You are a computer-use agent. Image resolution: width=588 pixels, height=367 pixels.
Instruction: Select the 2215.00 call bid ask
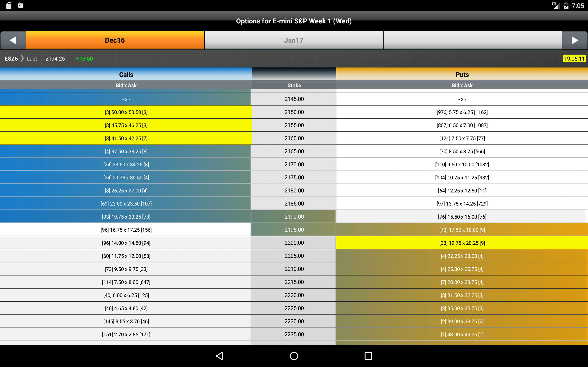point(126,282)
